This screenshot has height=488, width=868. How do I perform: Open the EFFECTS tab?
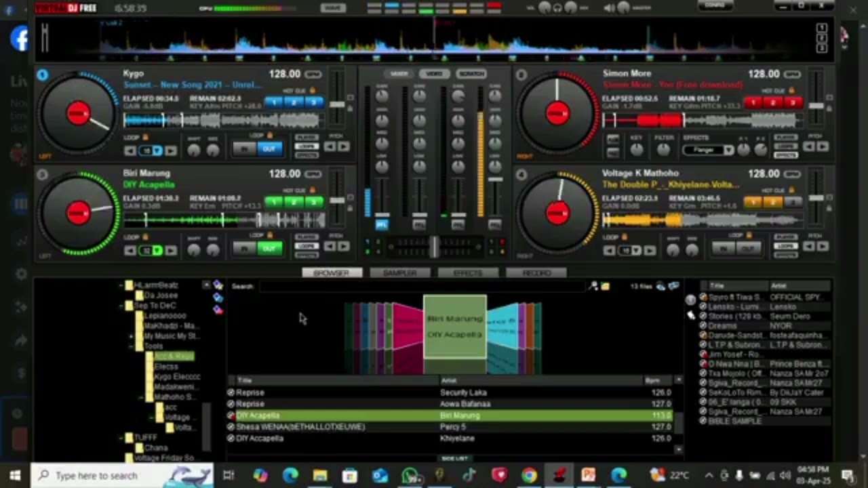(467, 272)
